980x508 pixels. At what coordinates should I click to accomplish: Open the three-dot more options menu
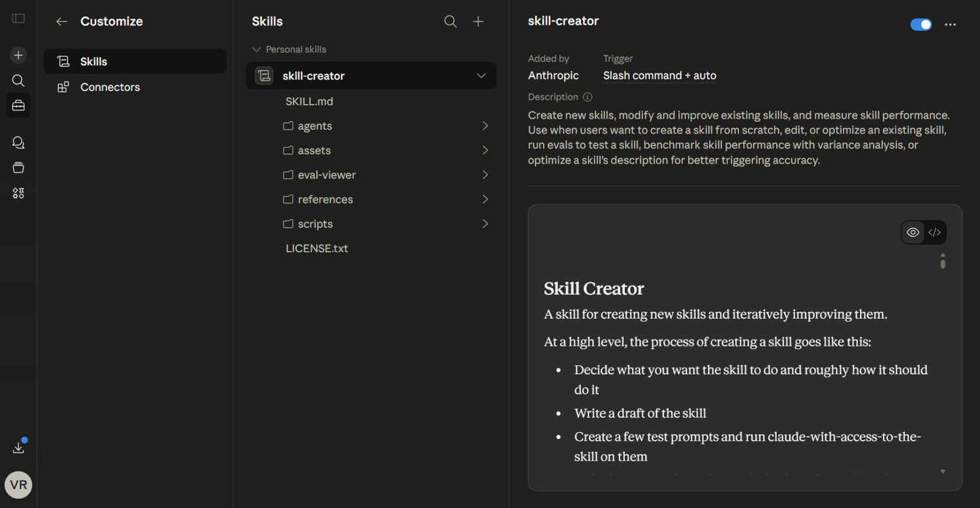pos(950,25)
